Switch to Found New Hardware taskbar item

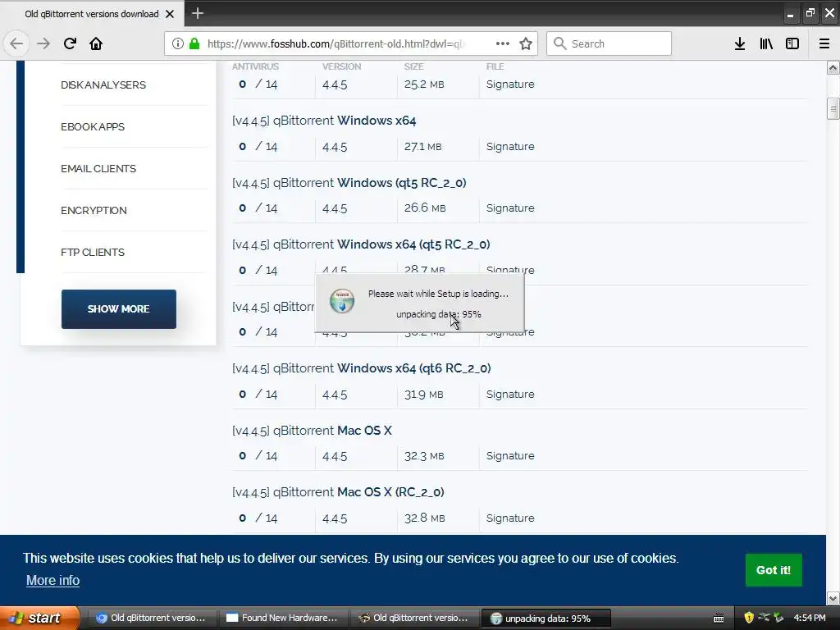(283, 618)
